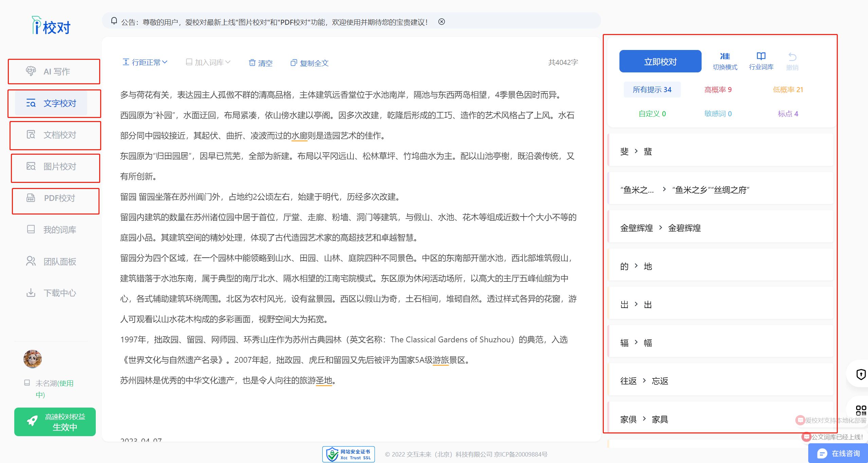Show 标点 4 punctuation suggestions
The image size is (868, 463).
point(788,114)
